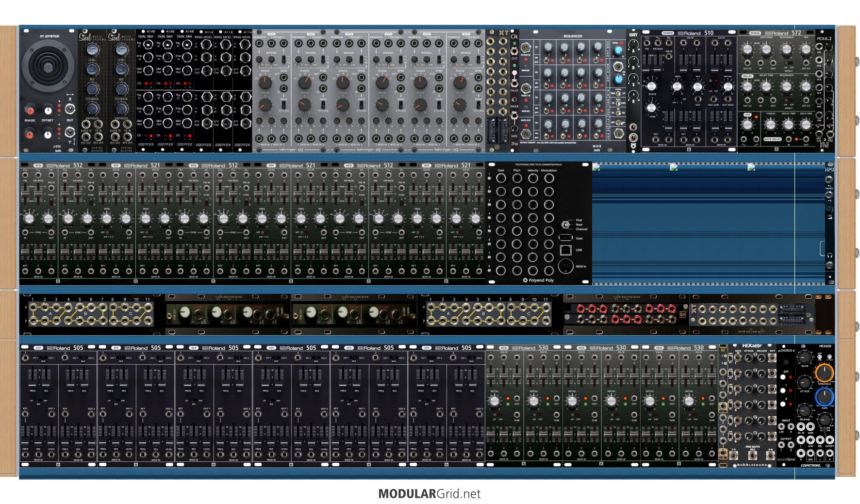The width and height of the screenshot is (860, 504).
Task: Click the SHIFT FREQ knob on Roland 572
Action: click(766, 49)
